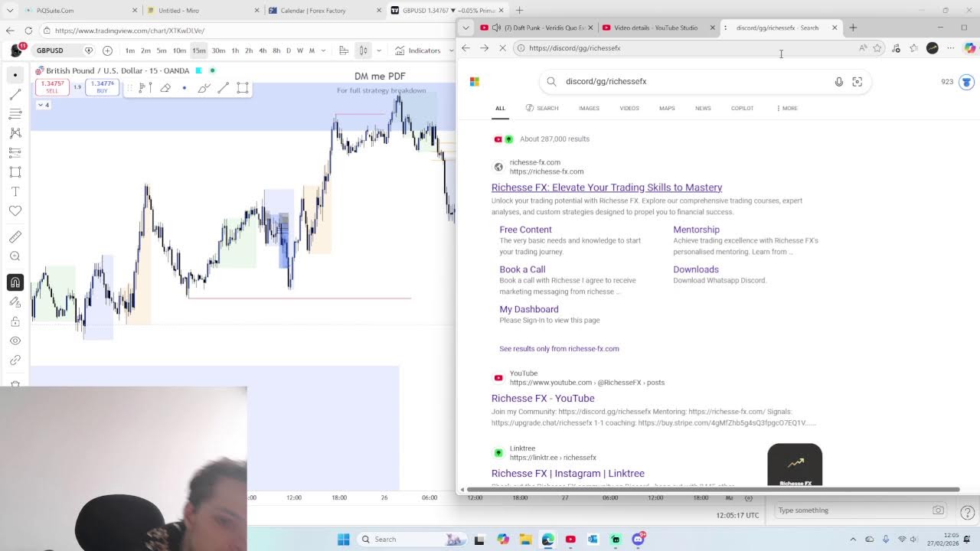Select the trend line drawing tool

point(15,95)
